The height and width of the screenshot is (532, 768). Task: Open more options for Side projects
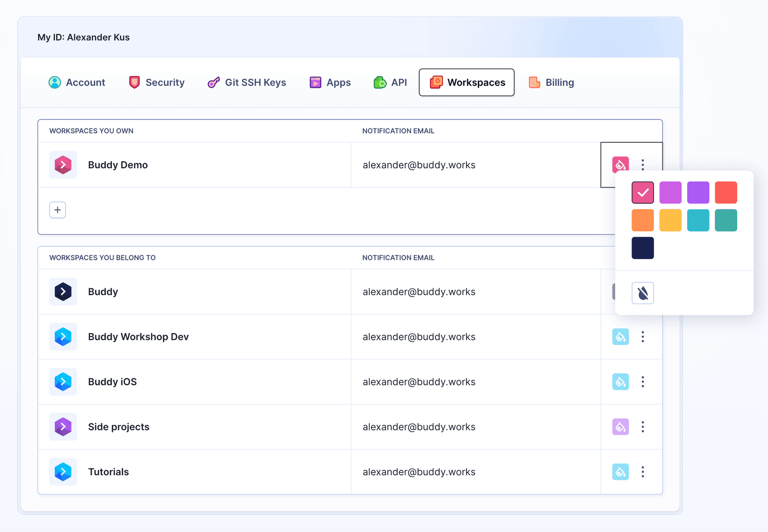(643, 426)
